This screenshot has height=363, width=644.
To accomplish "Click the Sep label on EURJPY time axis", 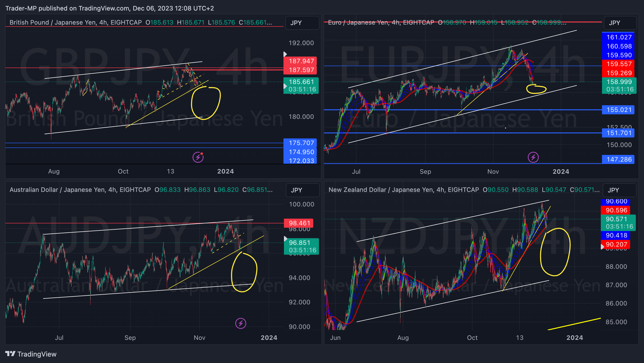I will pos(425,172).
